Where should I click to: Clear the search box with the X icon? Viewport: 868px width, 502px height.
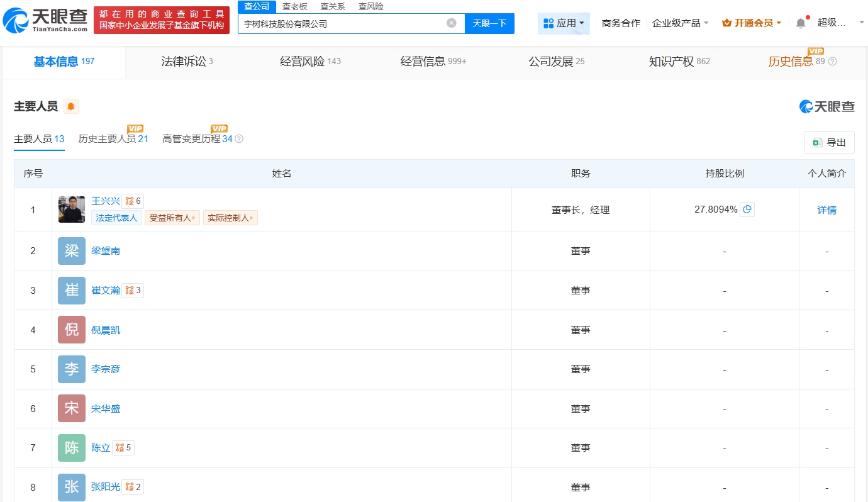point(451,23)
